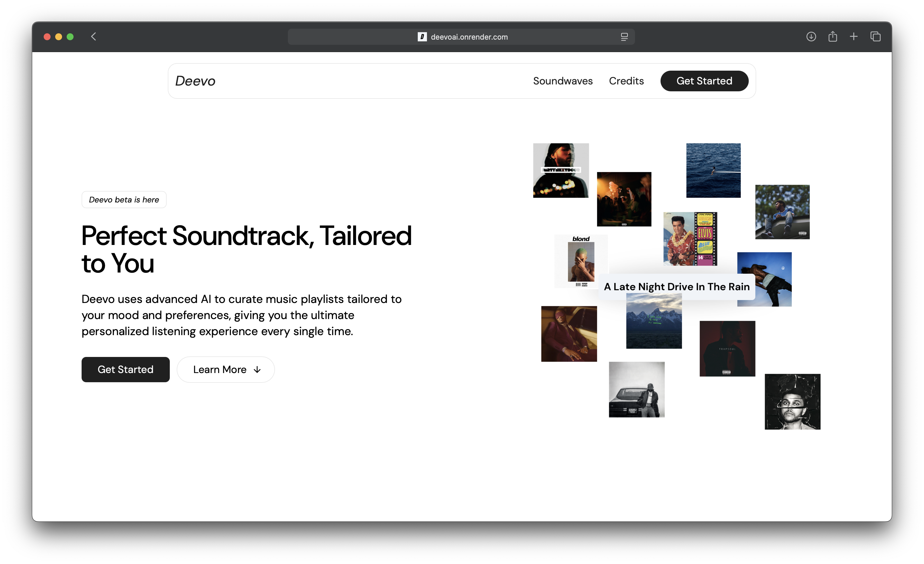This screenshot has width=924, height=564.
Task: Click the reader view icon in the address bar
Action: tap(624, 37)
